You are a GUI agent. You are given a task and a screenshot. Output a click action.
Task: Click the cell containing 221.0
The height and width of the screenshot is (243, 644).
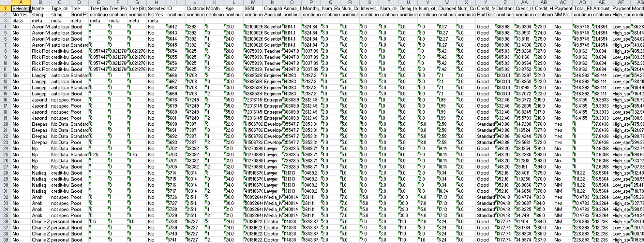(x=543, y=76)
